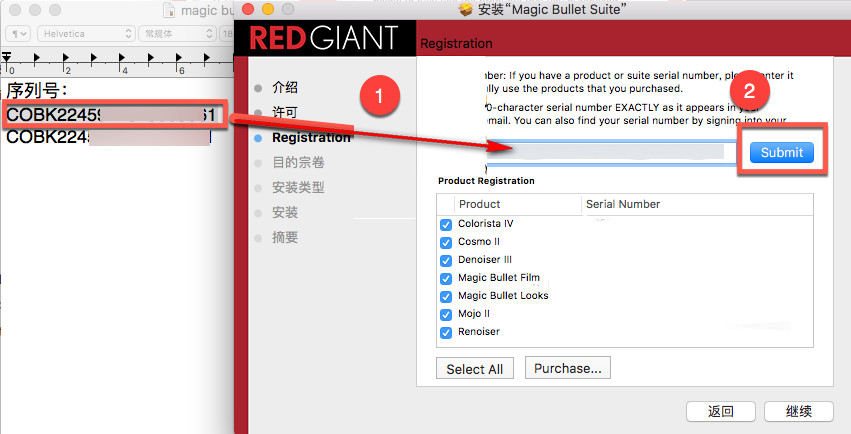Click the TextEdit document icon in title bar
This screenshot has width=851, height=434.
coord(169,10)
